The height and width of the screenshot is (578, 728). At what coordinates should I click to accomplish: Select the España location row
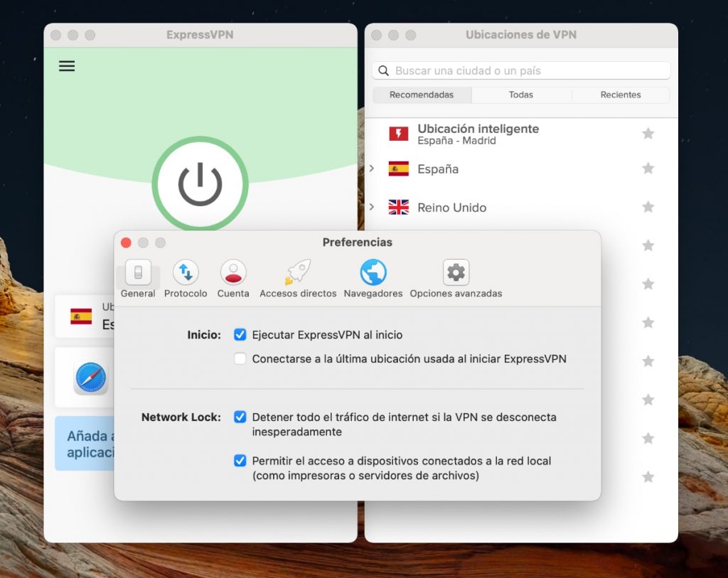tap(521, 168)
